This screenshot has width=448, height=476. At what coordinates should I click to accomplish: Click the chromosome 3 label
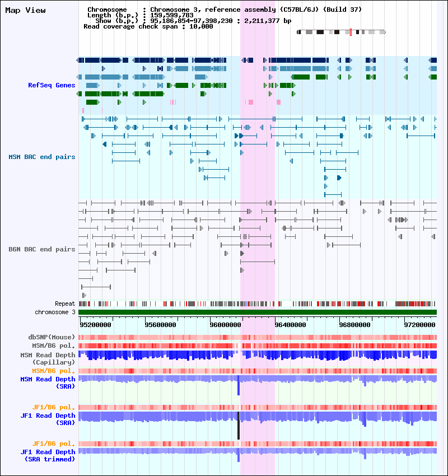point(55,312)
